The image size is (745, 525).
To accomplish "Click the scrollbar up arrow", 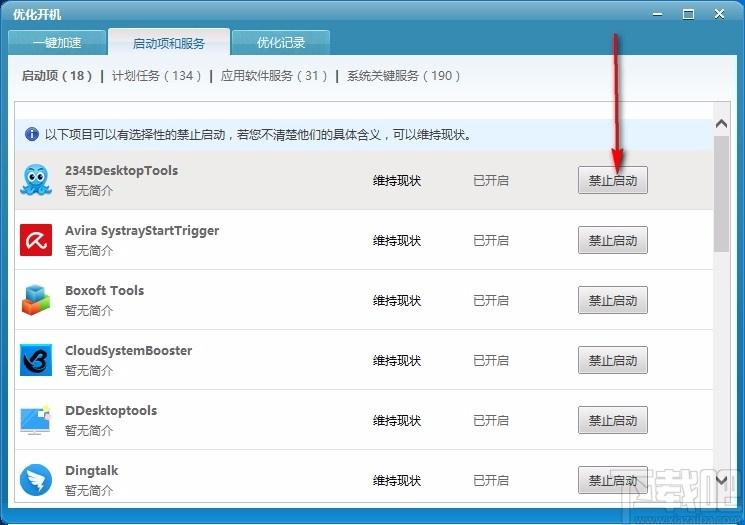I will pos(721,124).
